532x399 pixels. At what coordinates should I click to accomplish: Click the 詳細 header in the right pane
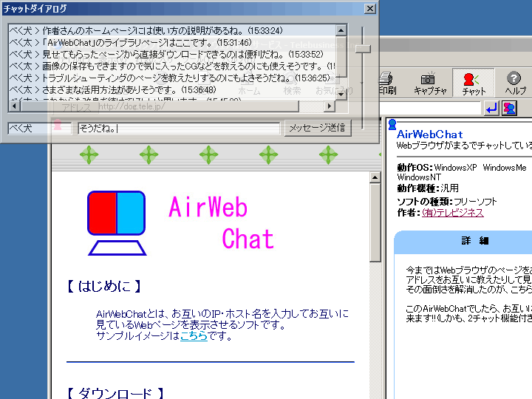pos(474,241)
